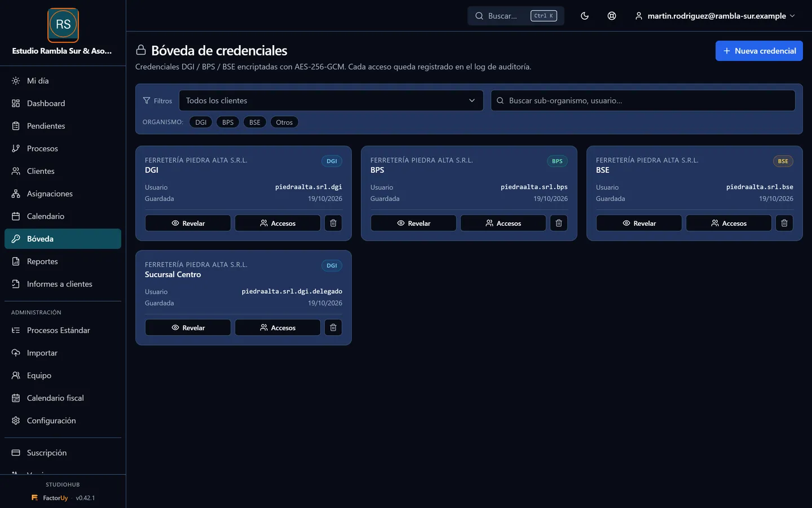Focus the Buscar sub-organismo, usuario search field
This screenshot has height=508, width=812.
pyautogui.click(x=643, y=100)
